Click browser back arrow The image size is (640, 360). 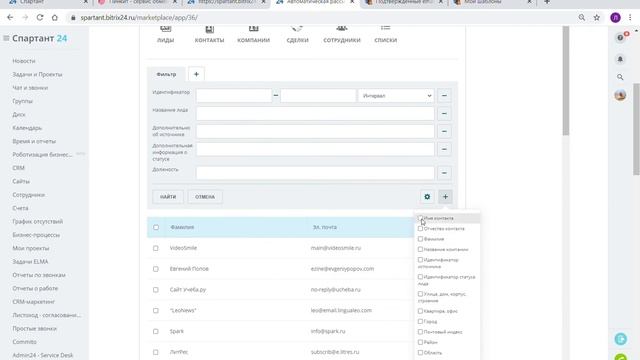coord(10,18)
